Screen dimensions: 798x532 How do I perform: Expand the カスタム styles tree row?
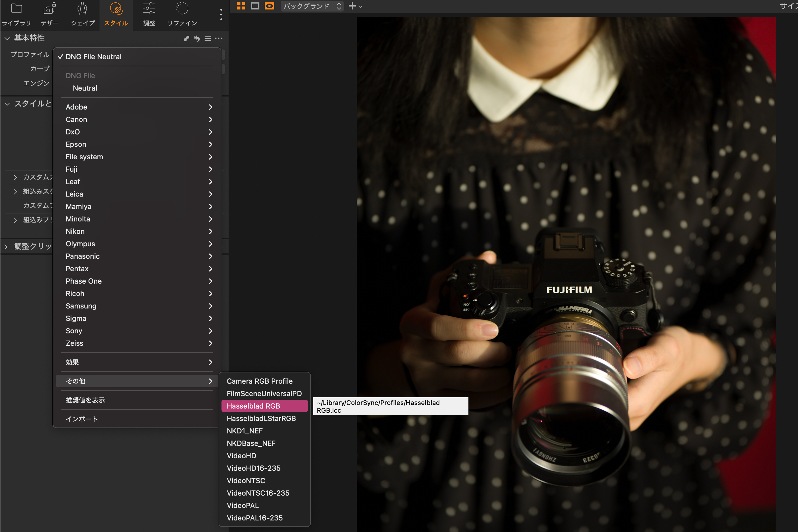pyautogui.click(x=15, y=177)
